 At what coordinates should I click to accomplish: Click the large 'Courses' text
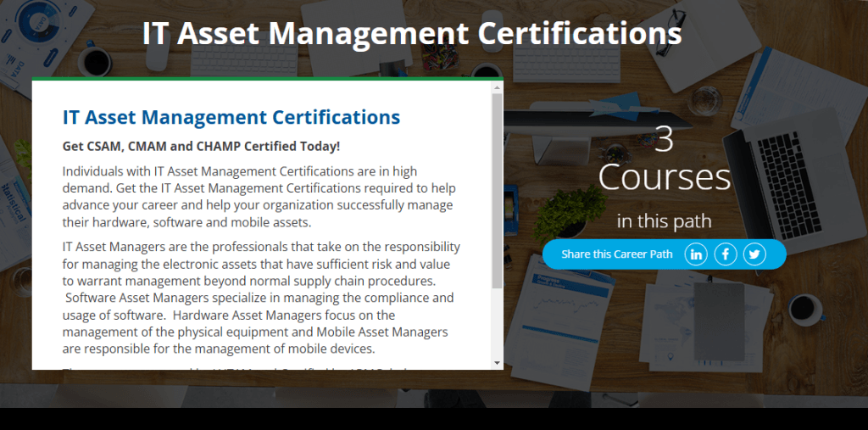(664, 178)
